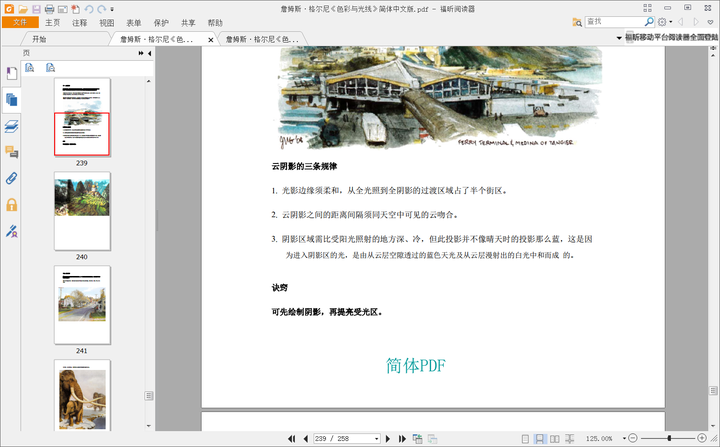Go to next search result arrow

coord(696,22)
